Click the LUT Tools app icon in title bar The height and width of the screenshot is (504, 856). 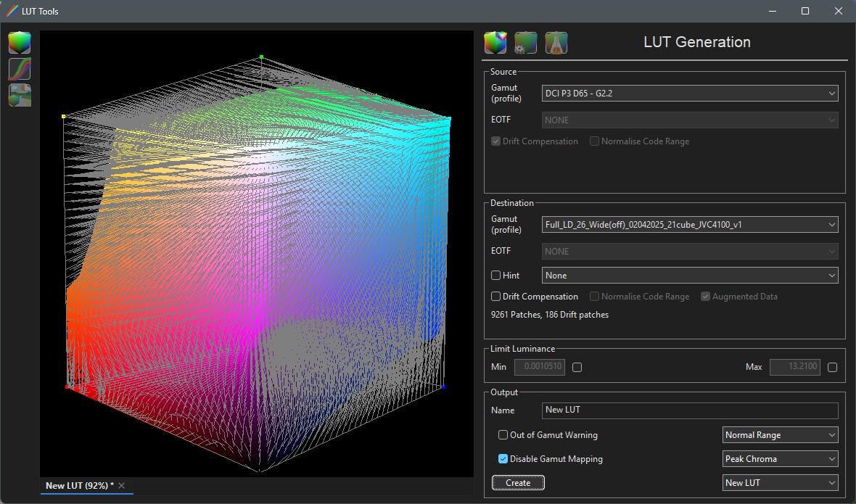12,11
